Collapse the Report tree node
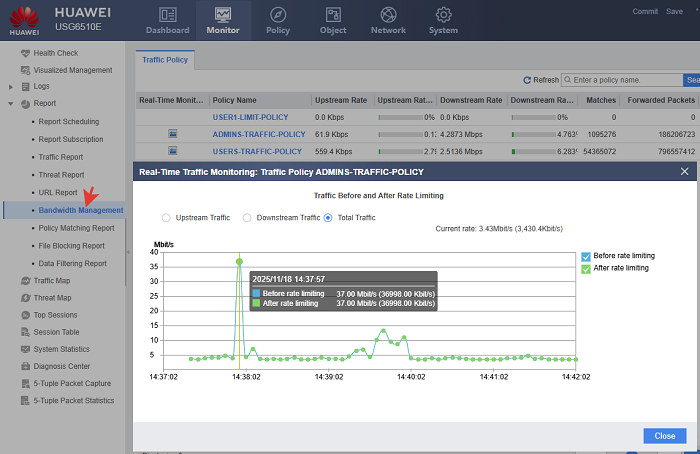Screen dimensions: 700x454 (11, 103)
